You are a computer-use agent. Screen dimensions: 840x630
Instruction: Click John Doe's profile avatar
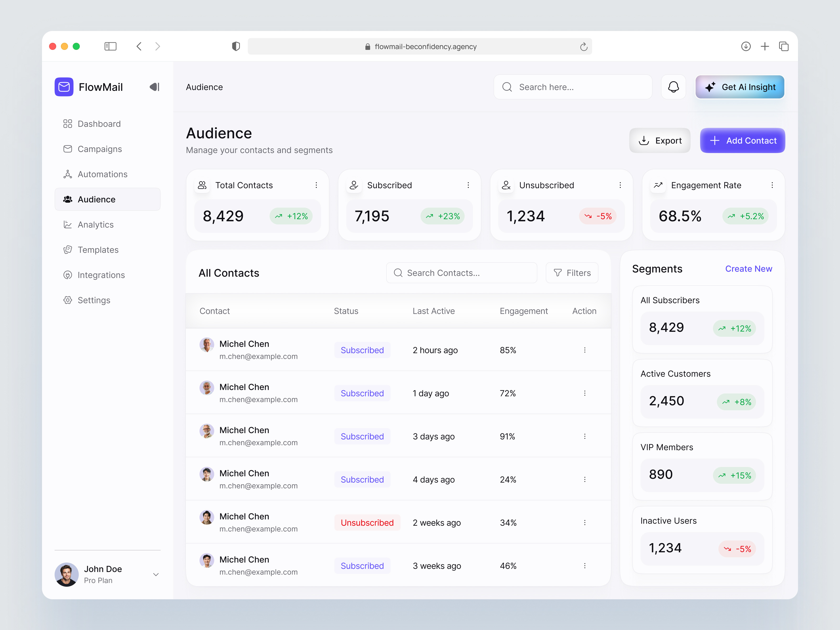tap(66, 574)
